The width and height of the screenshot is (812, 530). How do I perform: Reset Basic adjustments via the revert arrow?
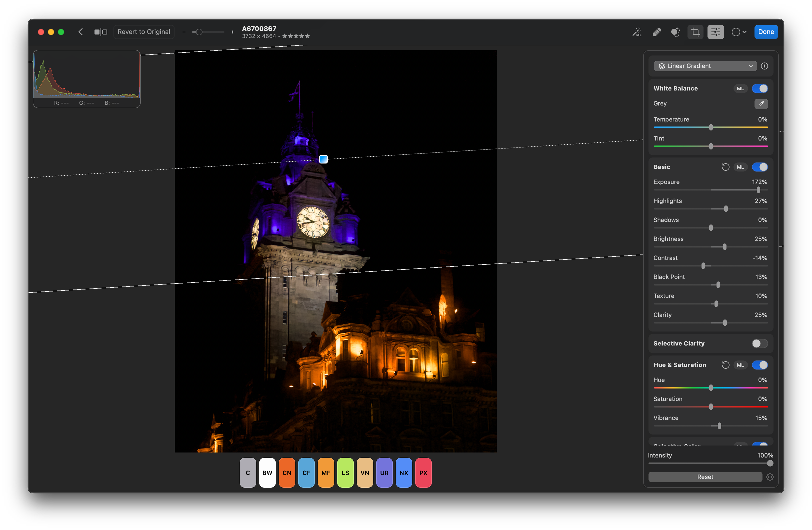coord(726,167)
